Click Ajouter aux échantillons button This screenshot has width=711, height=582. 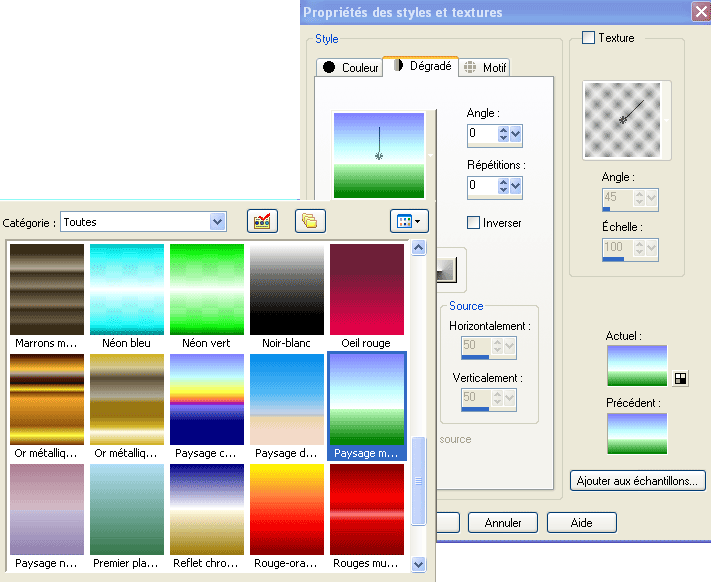638,481
